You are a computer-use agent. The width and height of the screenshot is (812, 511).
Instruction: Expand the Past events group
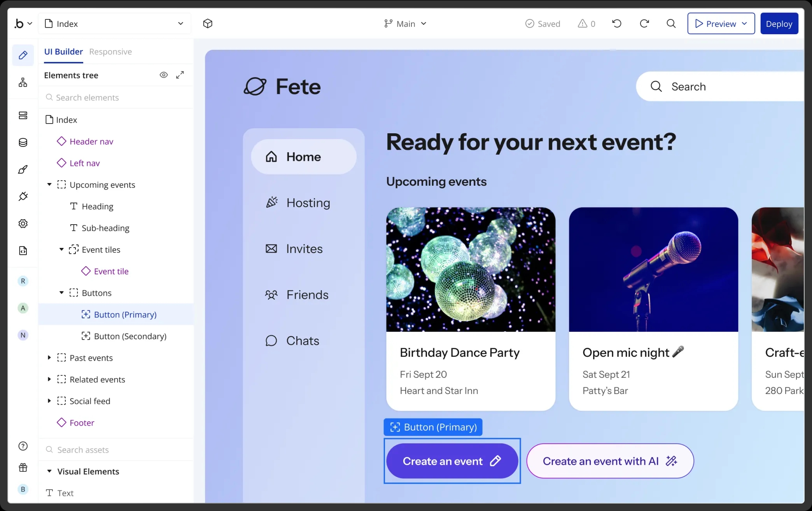pos(49,358)
